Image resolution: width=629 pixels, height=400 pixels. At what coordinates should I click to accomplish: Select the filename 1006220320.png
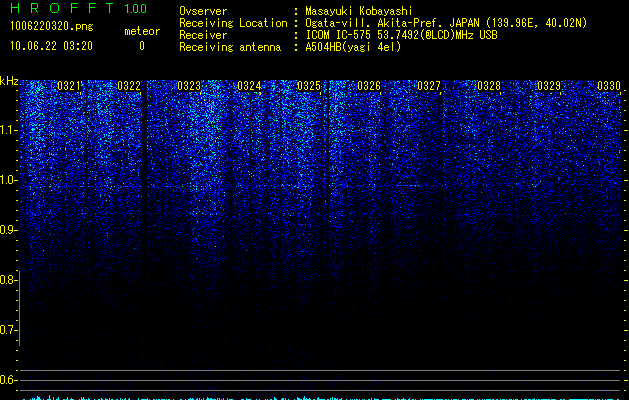(52, 26)
